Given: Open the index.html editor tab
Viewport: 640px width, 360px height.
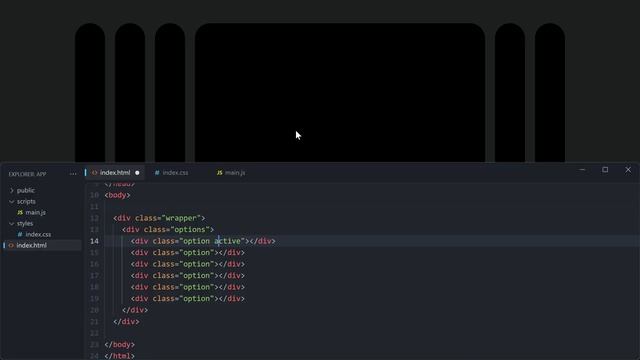Looking at the screenshot, I should 115,173.
